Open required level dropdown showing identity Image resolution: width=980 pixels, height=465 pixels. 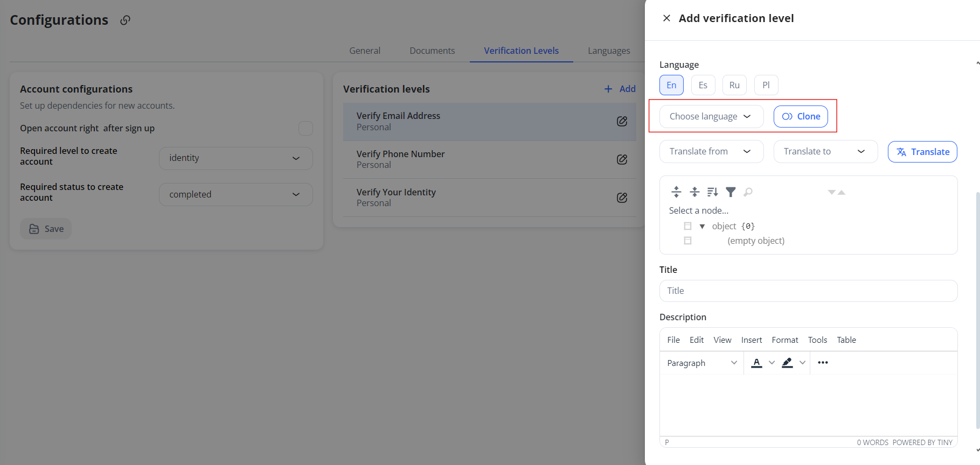[x=235, y=158]
